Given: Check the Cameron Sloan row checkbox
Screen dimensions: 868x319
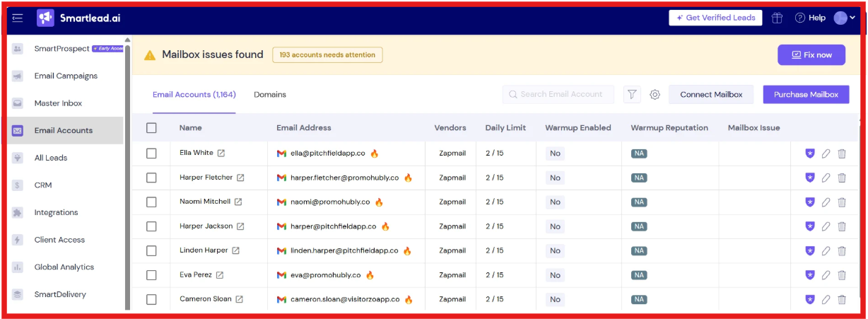Looking at the screenshot, I should point(151,299).
